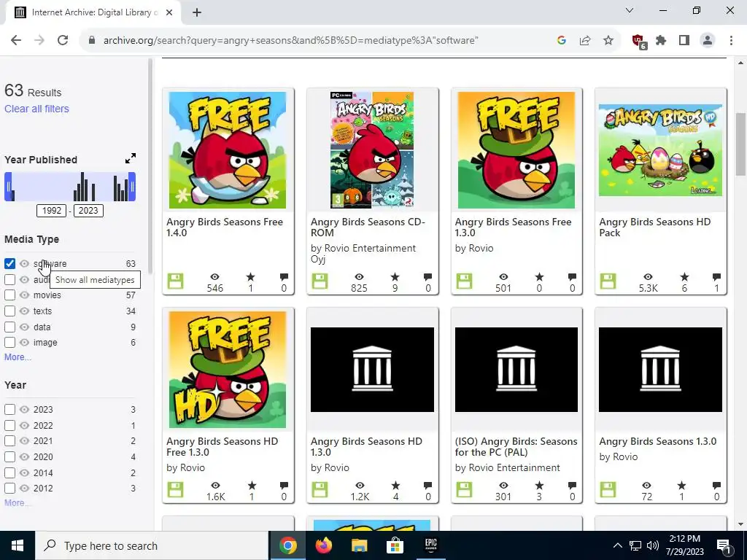Open Epic Games Launcher from taskbar
This screenshot has width=747, height=560.
(430, 545)
